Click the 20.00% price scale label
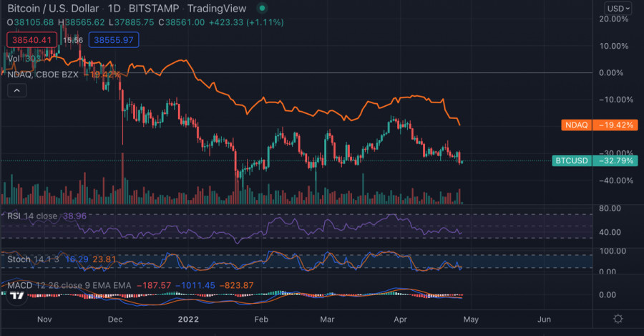 pyautogui.click(x=614, y=19)
